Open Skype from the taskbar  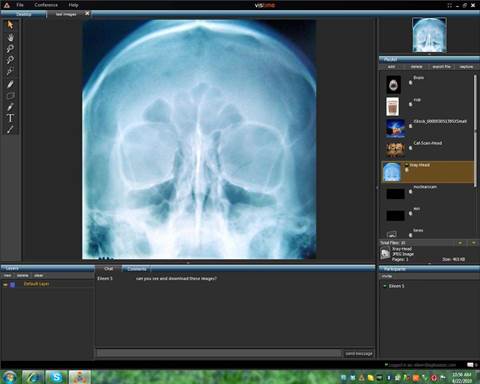[56, 377]
